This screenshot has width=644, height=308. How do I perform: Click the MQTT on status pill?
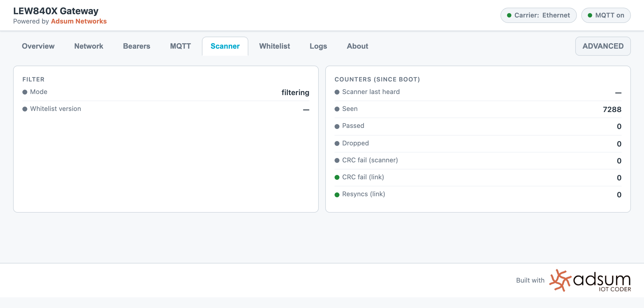pyautogui.click(x=606, y=15)
